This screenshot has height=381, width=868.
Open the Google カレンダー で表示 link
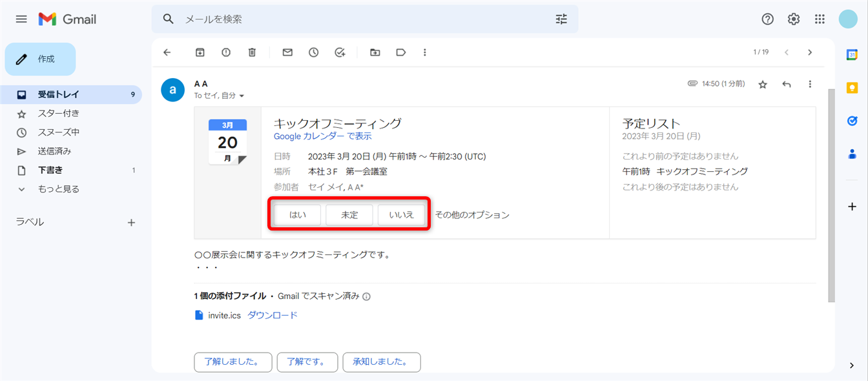pyautogui.click(x=322, y=136)
